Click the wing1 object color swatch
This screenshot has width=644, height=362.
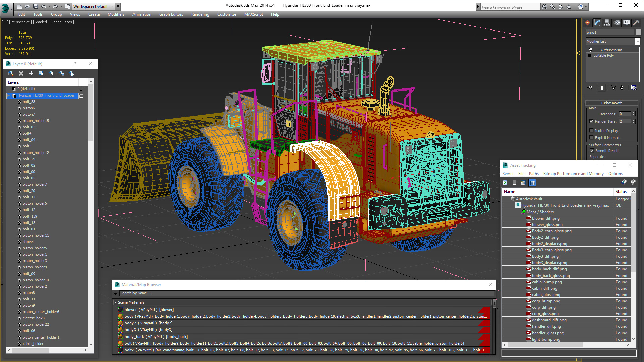(639, 32)
